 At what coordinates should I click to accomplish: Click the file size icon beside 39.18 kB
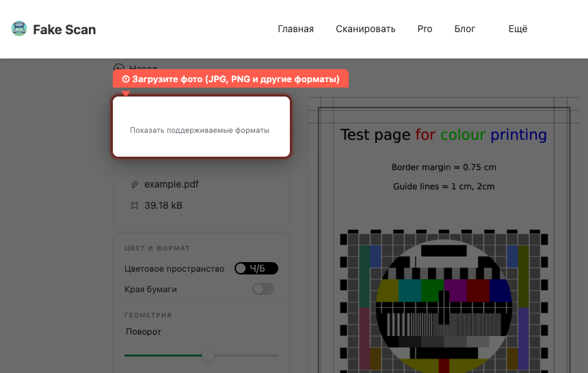click(x=134, y=205)
